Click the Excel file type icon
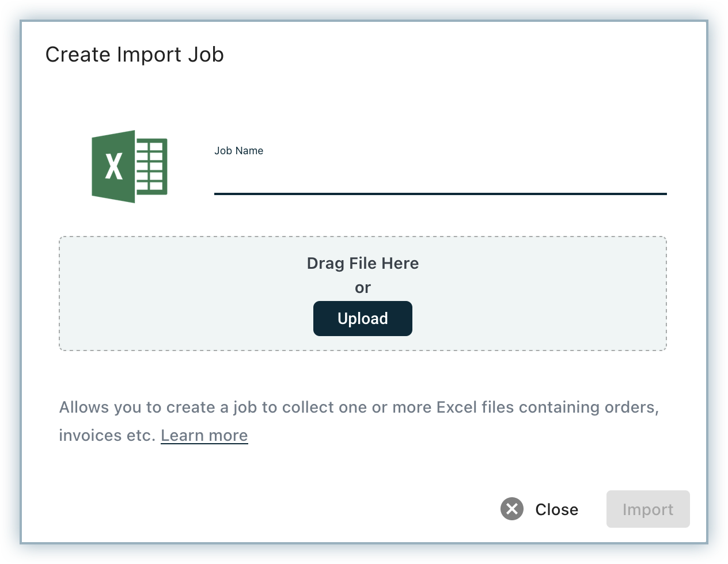This screenshot has width=728, height=564. point(129,166)
